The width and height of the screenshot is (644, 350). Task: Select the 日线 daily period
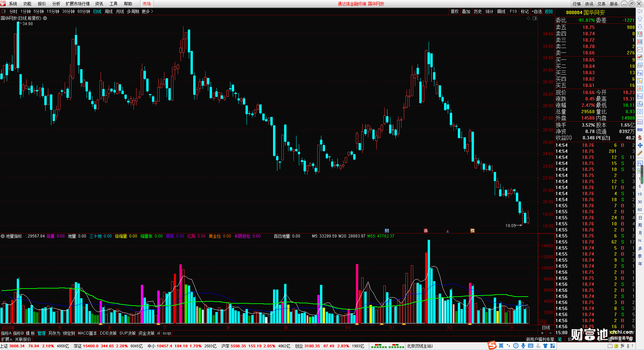[x=97, y=11]
